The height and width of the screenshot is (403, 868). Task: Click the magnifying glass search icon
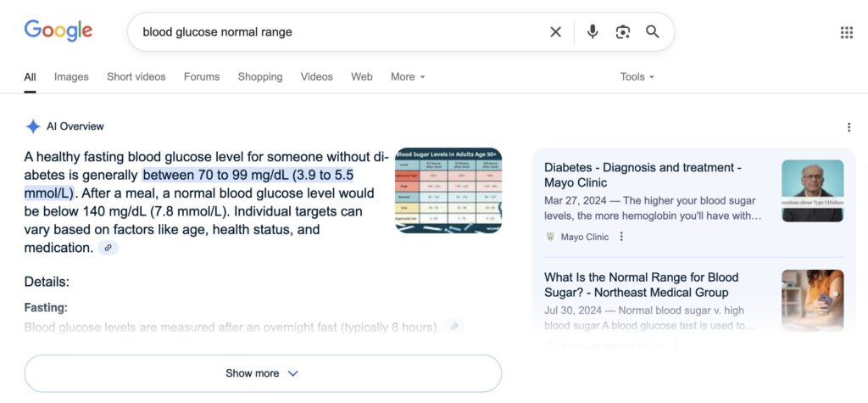653,31
